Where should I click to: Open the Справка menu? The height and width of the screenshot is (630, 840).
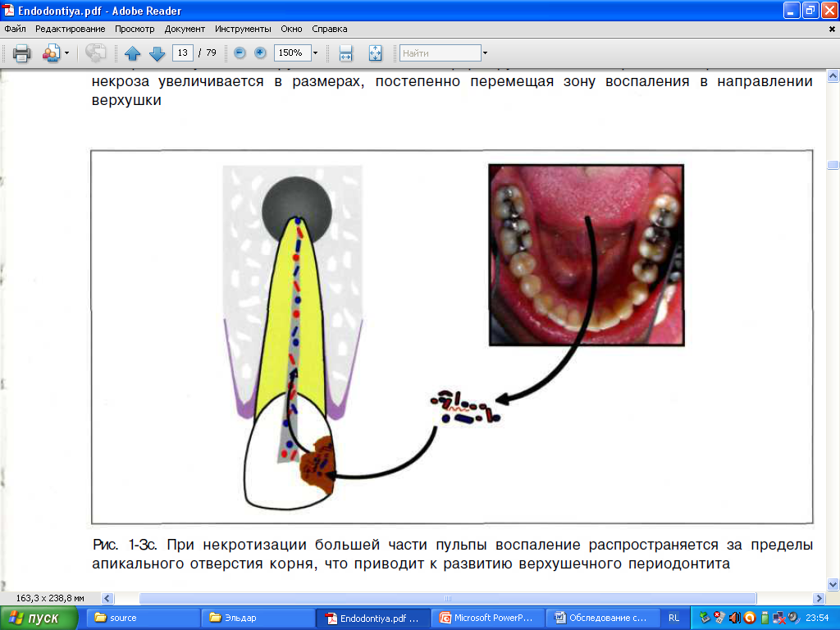point(330,29)
